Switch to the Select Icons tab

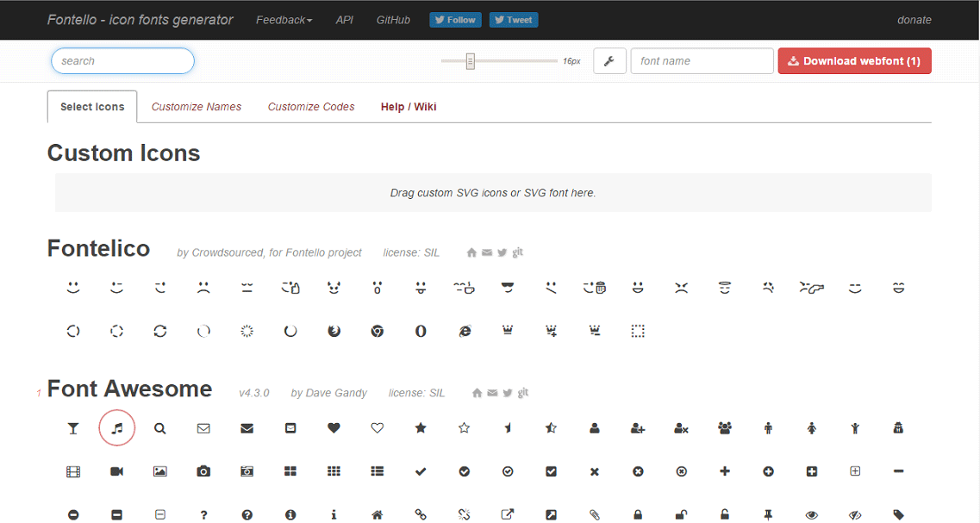[92, 107]
